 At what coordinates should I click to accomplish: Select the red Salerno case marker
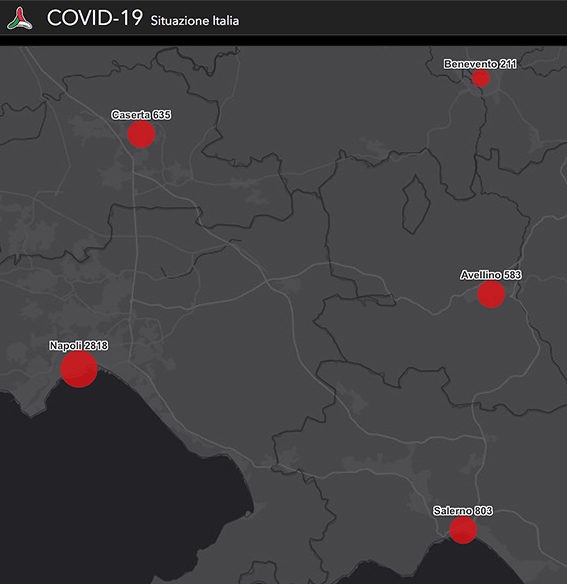pyautogui.click(x=463, y=530)
